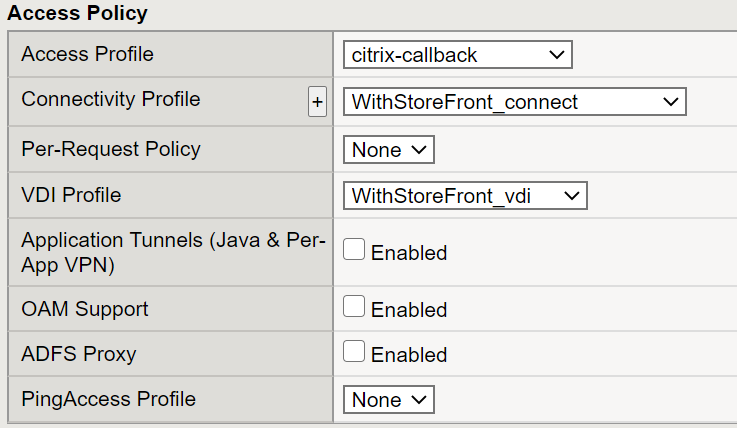
Task: Expand the Connectivity Profile WithStoreFront_connect dropdown
Action: (x=513, y=102)
